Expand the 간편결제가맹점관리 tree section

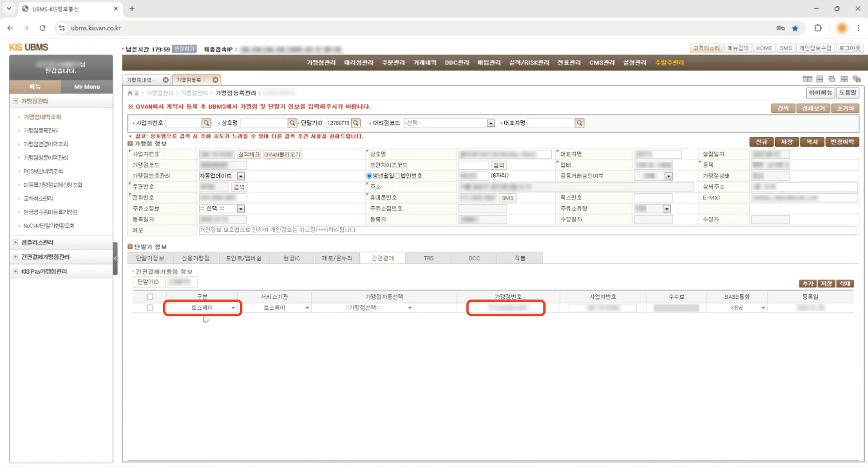[16, 257]
